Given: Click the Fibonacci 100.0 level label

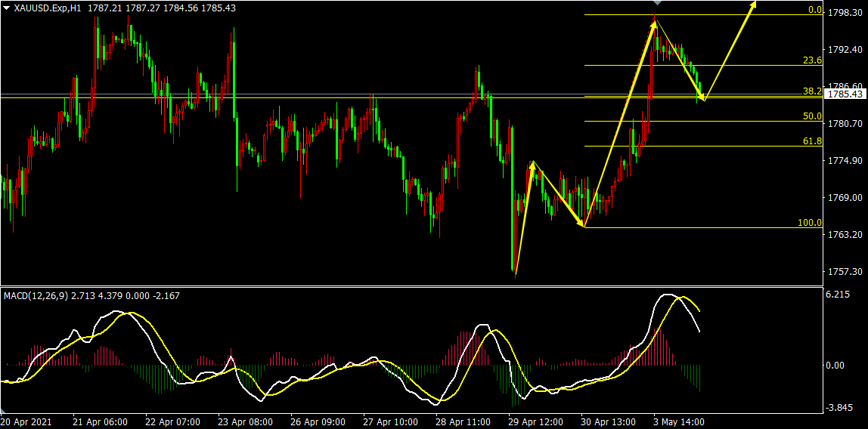Looking at the screenshot, I should (810, 223).
